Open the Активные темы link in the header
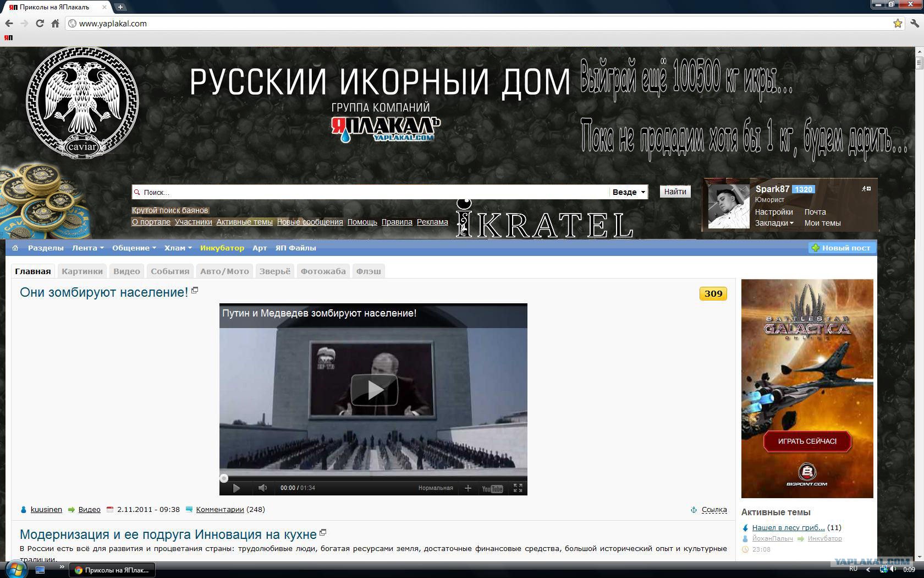 click(244, 222)
